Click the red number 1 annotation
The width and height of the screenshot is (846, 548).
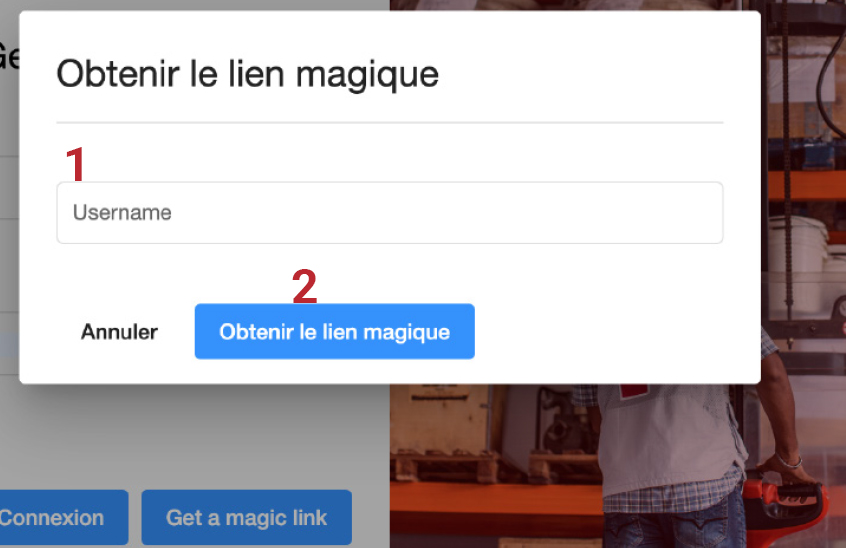click(75, 164)
